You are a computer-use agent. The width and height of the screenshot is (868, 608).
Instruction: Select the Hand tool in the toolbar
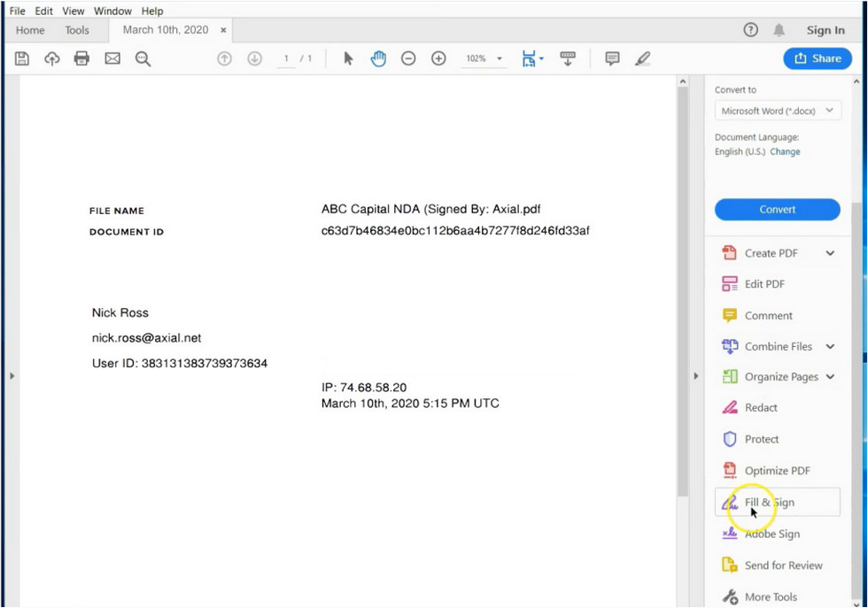point(378,58)
